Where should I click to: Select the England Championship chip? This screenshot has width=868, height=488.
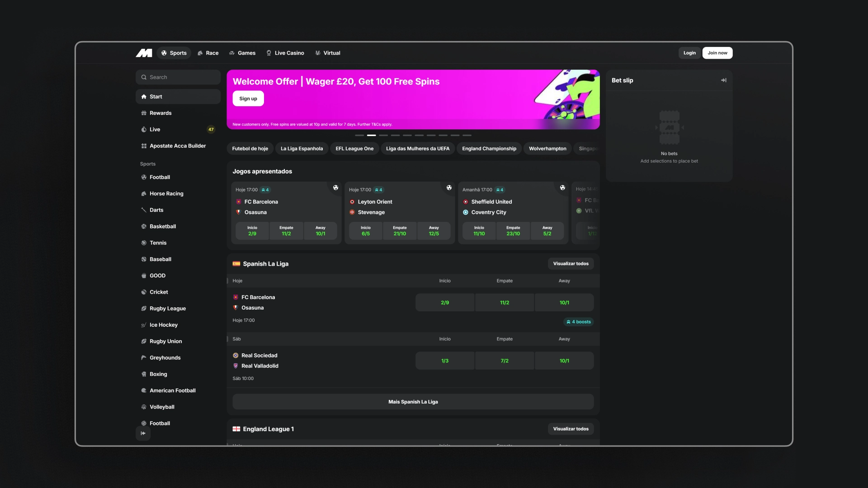pos(489,149)
